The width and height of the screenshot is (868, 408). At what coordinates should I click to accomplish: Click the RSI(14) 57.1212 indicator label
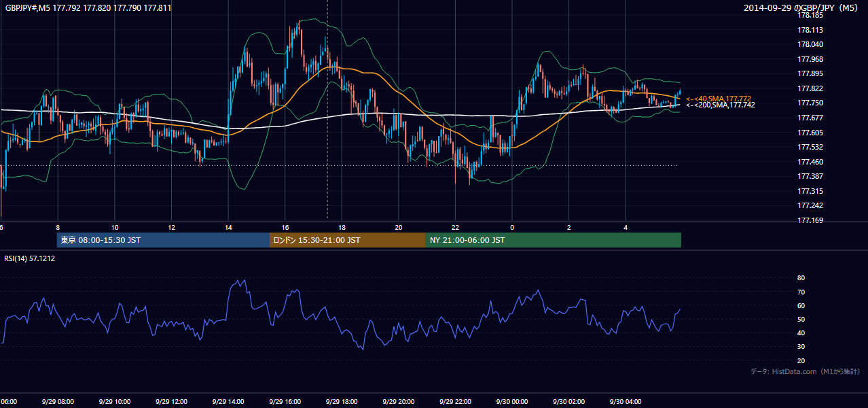click(30, 258)
